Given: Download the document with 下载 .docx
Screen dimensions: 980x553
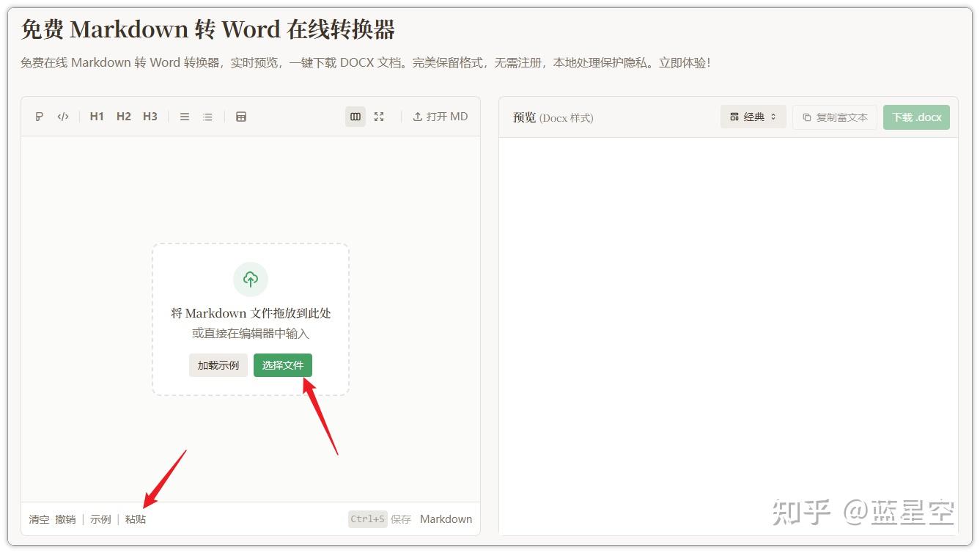Looking at the screenshot, I should 916,117.
